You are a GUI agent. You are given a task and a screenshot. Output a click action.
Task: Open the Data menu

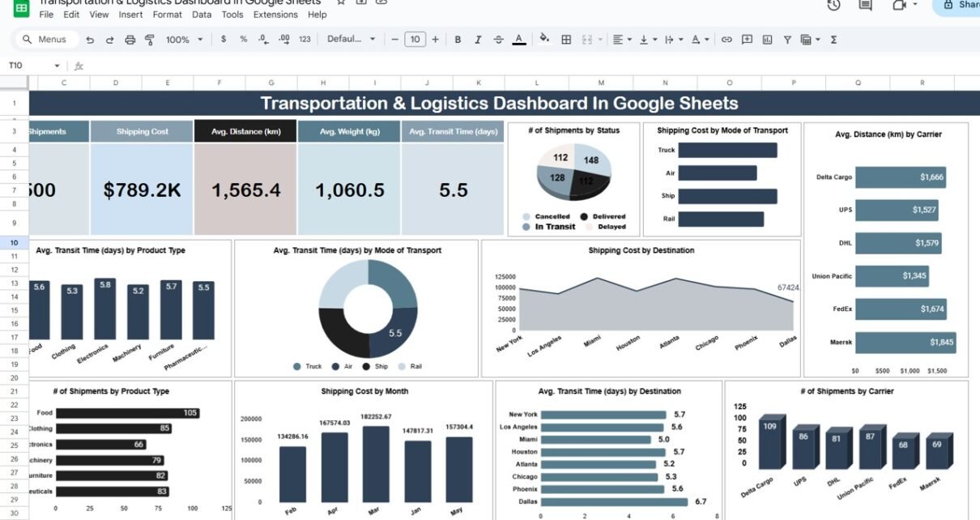click(x=202, y=15)
